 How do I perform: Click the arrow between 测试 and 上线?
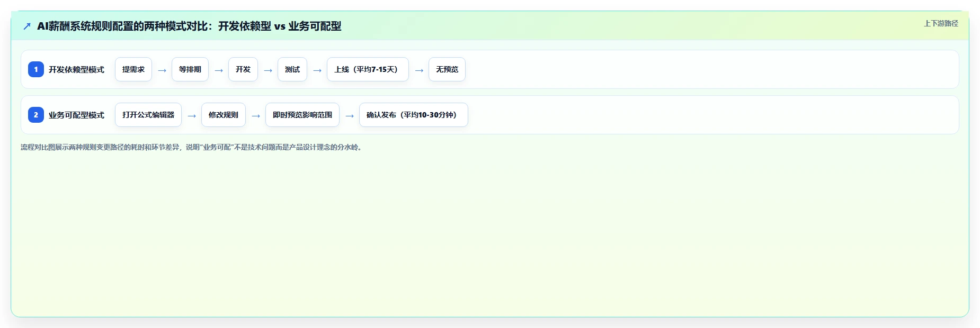point(317,70)
